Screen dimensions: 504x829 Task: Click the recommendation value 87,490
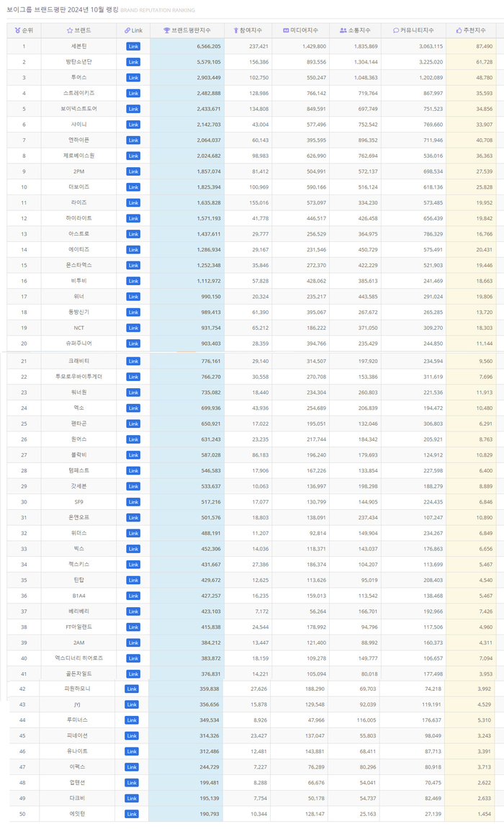[484, 47]
